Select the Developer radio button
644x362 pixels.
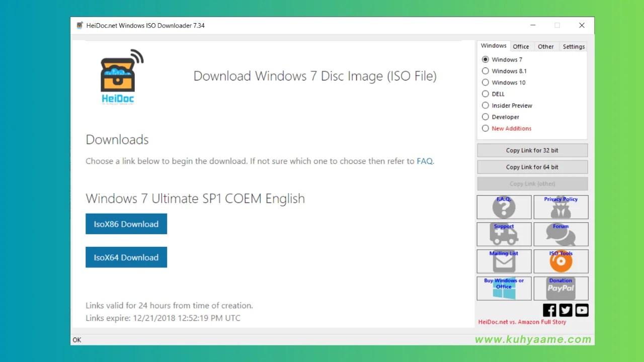[486, 117]
